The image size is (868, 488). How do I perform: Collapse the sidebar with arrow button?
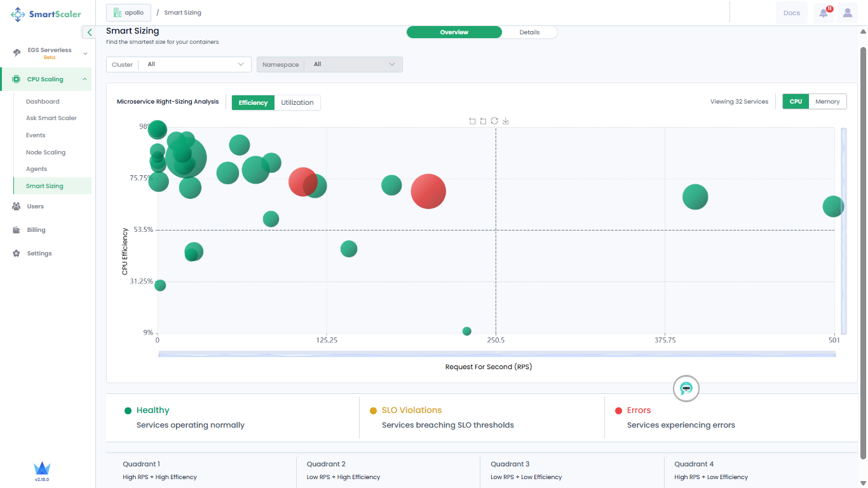(90, 32)
